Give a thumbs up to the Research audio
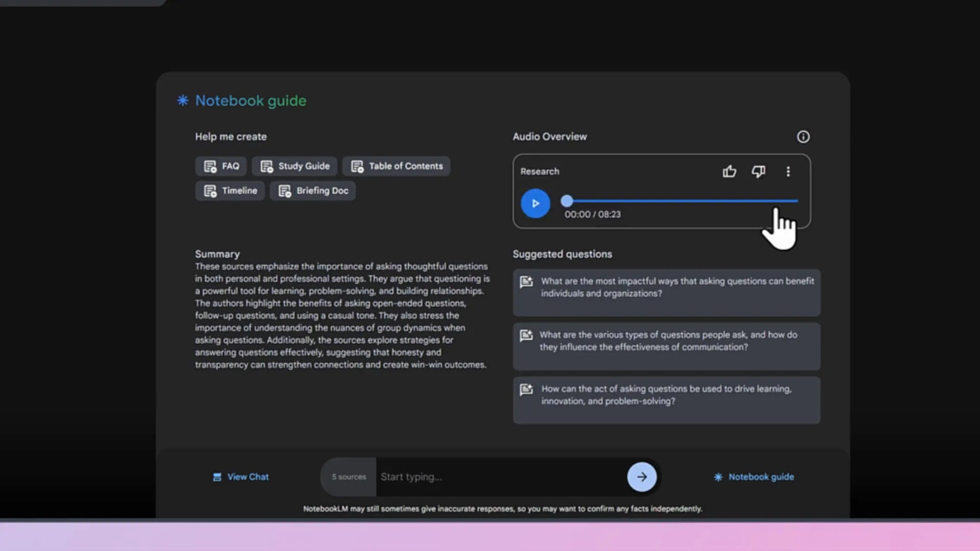This screenshot has width=980, height=551. pos(729,171)
